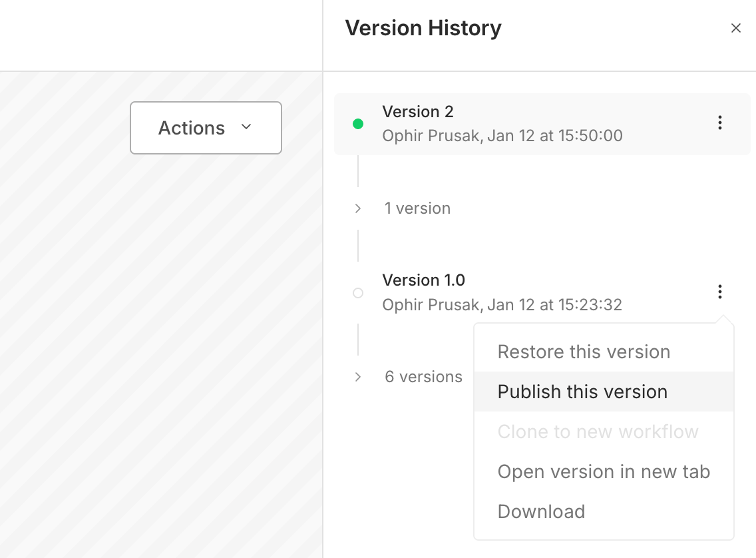Close the Version History panel

[x=735, y=28]
